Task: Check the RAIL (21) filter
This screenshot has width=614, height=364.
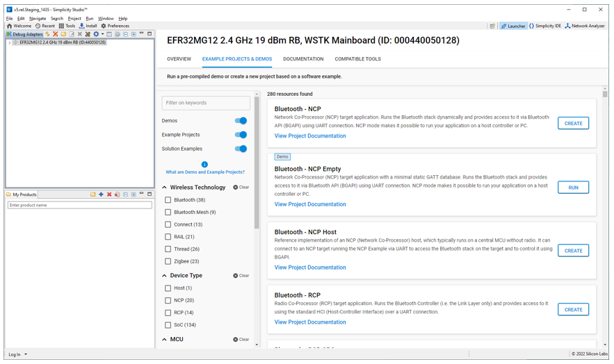Action: [x=168, y=237]
